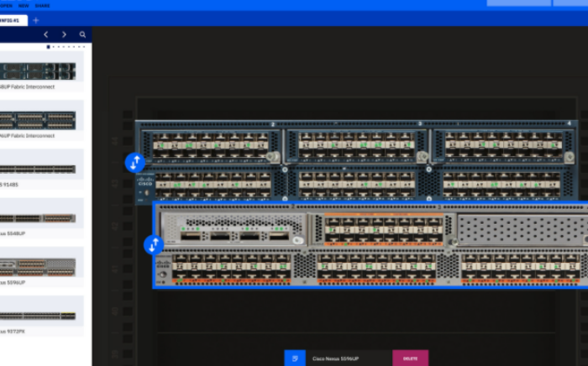Open device notes icon in bottom bar
588x366 pixels.
click(295, 358)
